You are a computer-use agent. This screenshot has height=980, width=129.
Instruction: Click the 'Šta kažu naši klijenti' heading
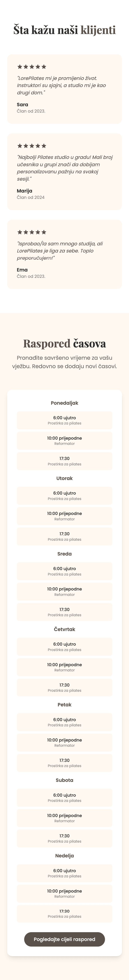pos(64,30)
